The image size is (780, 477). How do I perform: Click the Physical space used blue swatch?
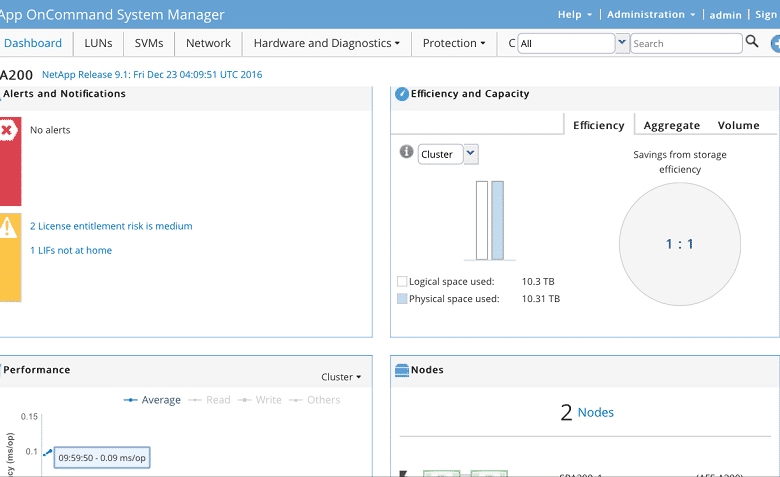402,298
